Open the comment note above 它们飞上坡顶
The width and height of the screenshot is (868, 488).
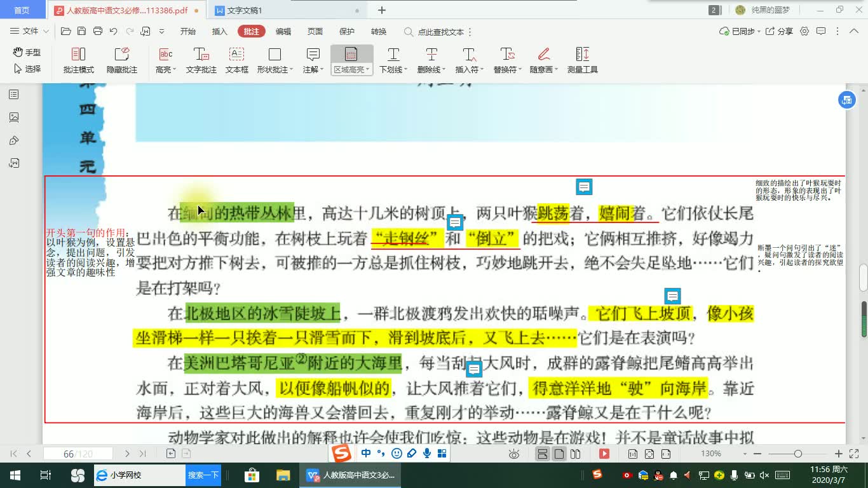(672, 296)
